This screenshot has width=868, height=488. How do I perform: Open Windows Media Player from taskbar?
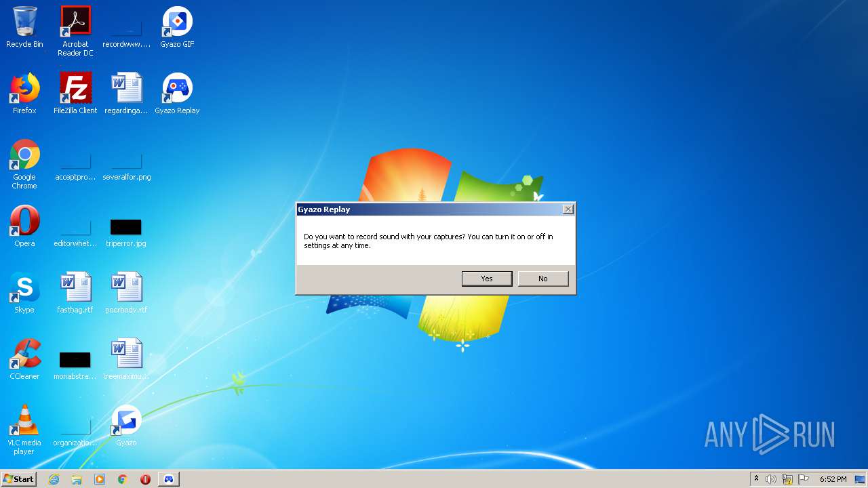click(100, 479)
